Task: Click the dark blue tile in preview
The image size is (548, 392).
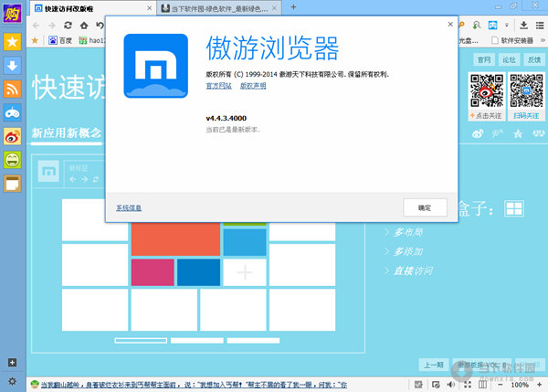Action: click(198, 272)
